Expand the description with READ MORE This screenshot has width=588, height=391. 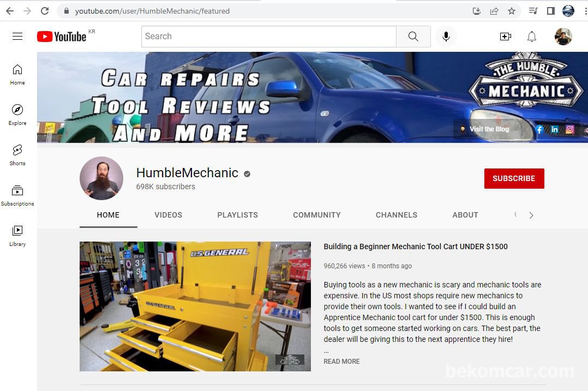coord(341,362)
